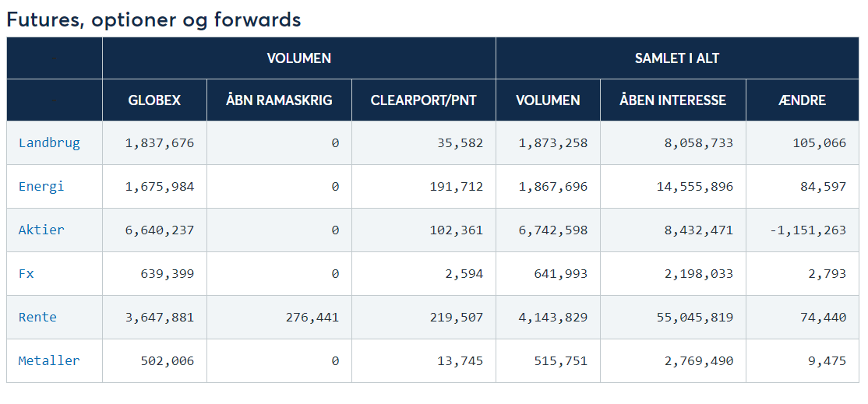This screenshot has width=868, height=404.
Task: Select Fx Globex value 639,399
Action: click(168, 273)
